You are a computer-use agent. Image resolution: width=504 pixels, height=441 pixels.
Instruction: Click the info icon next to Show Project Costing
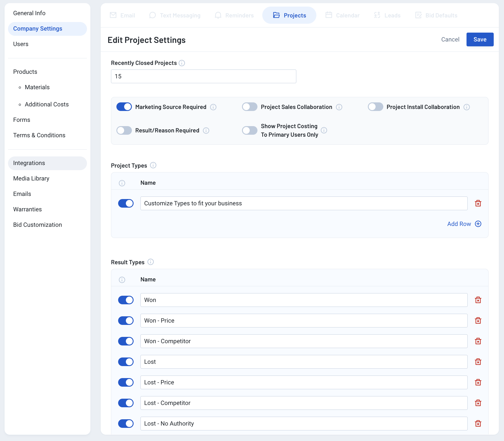(x=324, y=130)
